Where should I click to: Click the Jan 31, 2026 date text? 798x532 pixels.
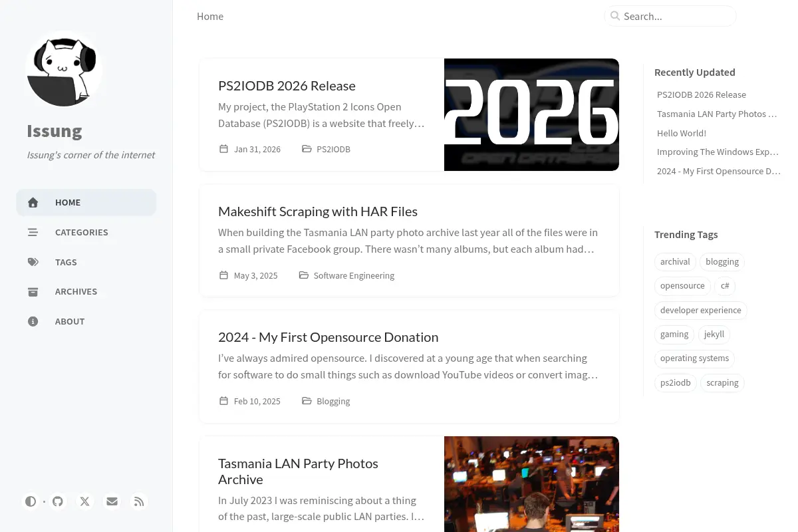pos(257,150)
